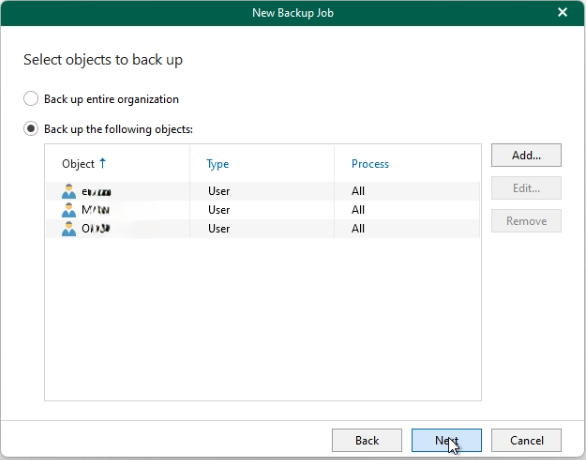The image size is (586, 460).
Task: Click the sort arrow beside Object
Action: point(103,163)
